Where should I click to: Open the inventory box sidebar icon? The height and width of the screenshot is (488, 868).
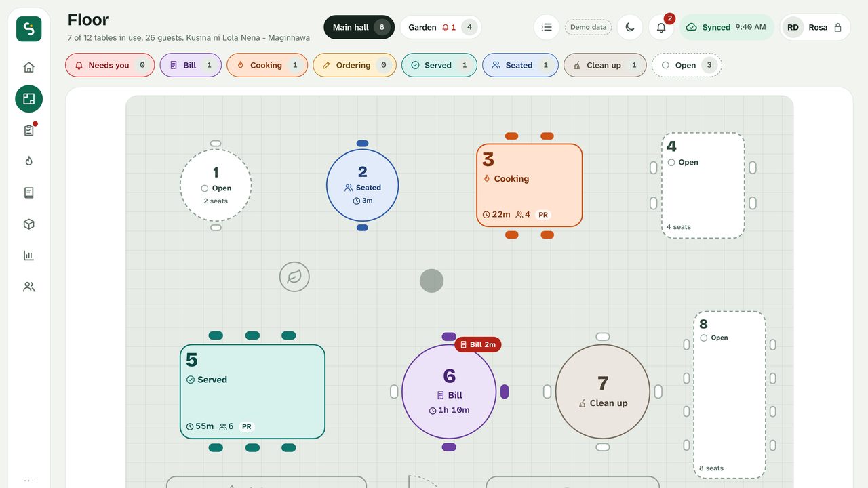28,224
